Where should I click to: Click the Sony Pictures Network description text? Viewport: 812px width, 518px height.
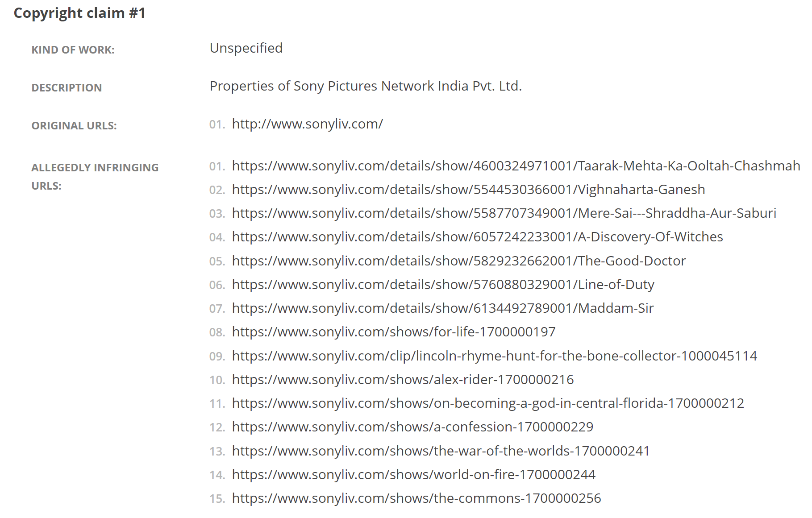[x=366, y=86]
